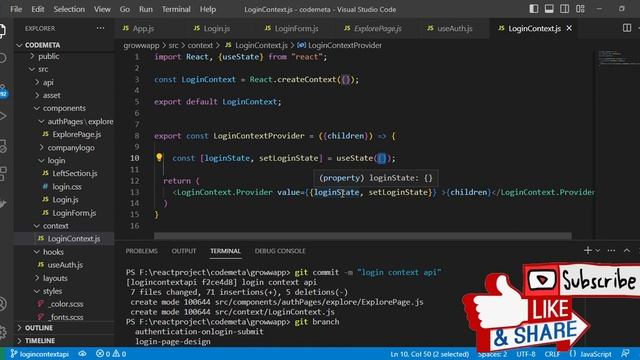Click the editor horizontal scrollbar
Screen dimensions: 640x360
click(x=362, y=236)
